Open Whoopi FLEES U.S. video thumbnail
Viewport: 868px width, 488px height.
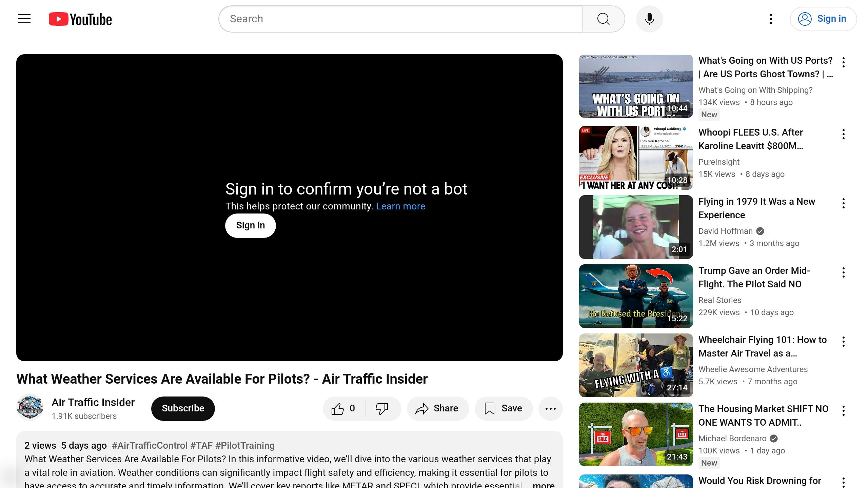tap(636, 158)
